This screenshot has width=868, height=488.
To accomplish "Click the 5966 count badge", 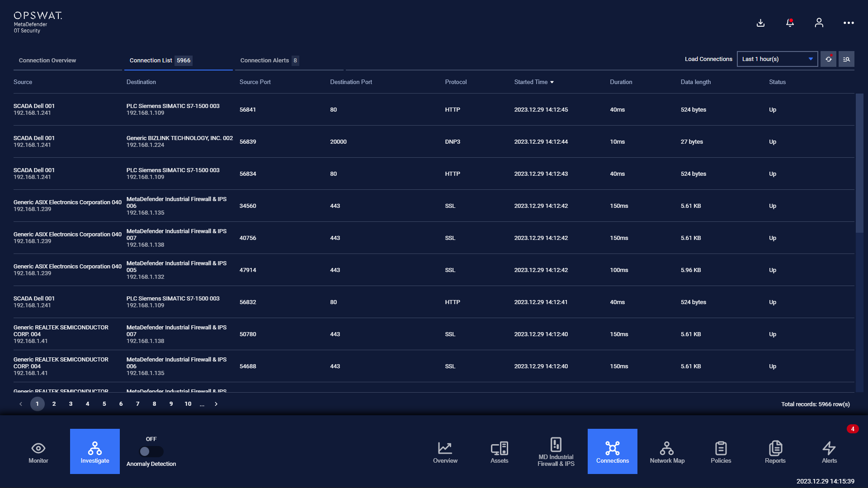I will 184,61.
